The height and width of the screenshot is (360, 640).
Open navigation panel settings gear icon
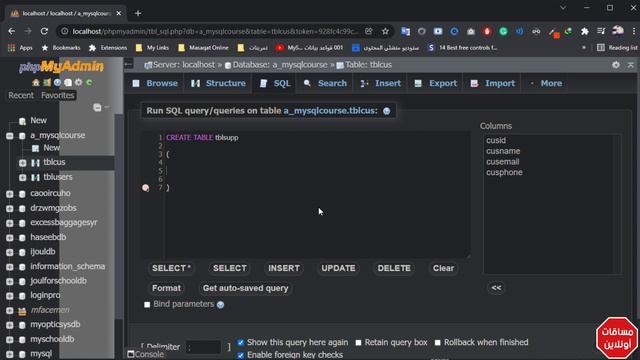click(x=78, y=82)
